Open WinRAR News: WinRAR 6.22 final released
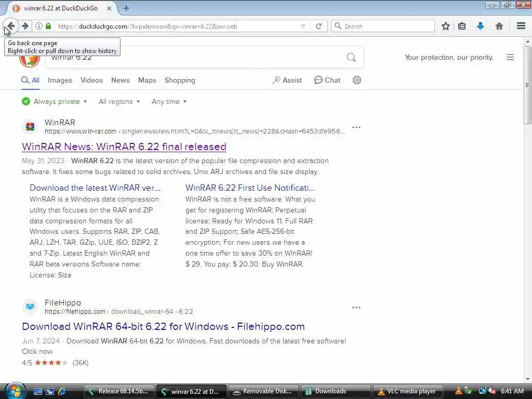 (124, 147)
